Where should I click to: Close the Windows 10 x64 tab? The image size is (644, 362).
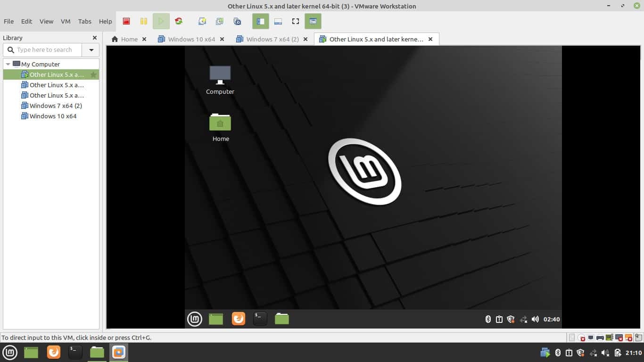click(x=222, y=39)
